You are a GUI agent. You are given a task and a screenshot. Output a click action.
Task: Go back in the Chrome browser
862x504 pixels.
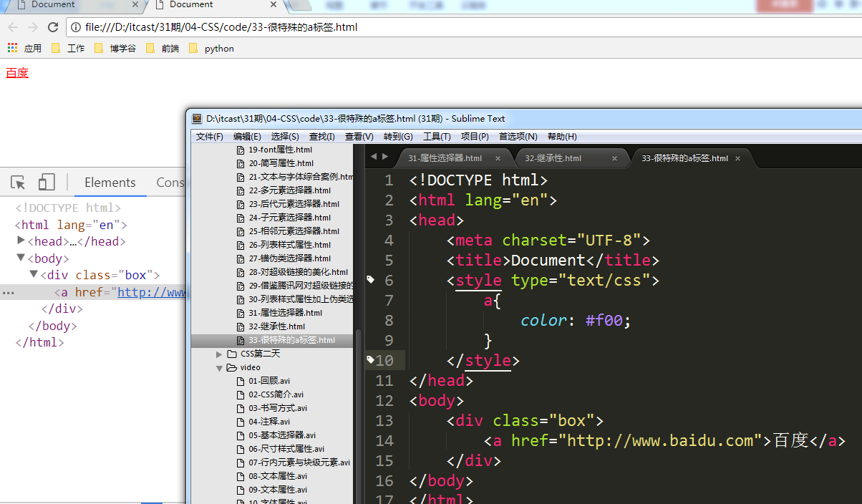click(x=13, y=27)
